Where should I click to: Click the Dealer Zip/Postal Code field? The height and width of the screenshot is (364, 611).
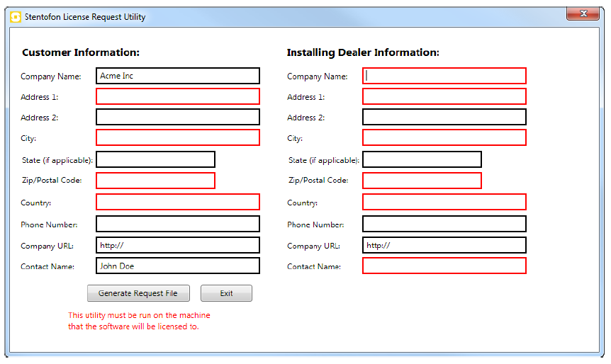pyautogui.click(x=422, y=181)
